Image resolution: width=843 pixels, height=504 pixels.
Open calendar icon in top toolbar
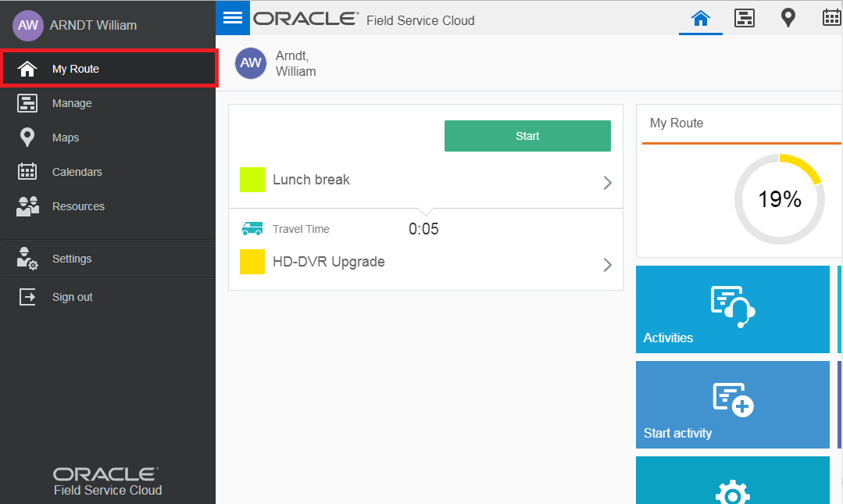(832, 18)
